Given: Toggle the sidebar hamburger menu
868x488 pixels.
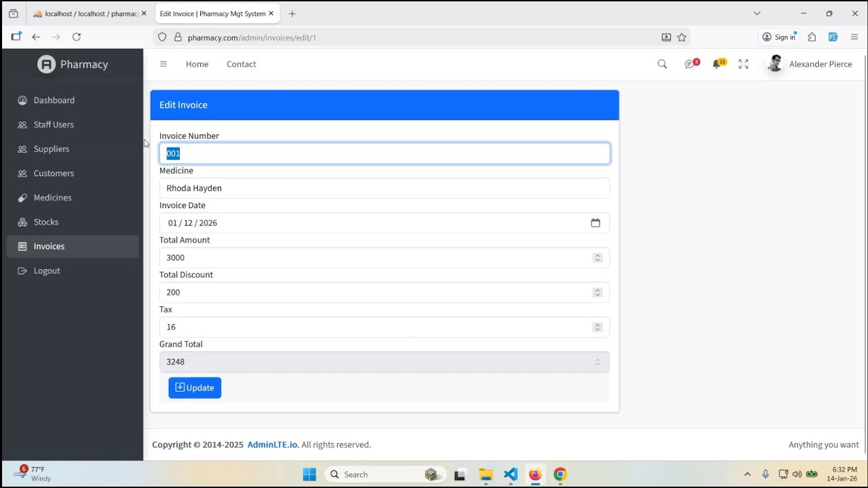Looking at the screenshot, I should [x=163, y=64].
